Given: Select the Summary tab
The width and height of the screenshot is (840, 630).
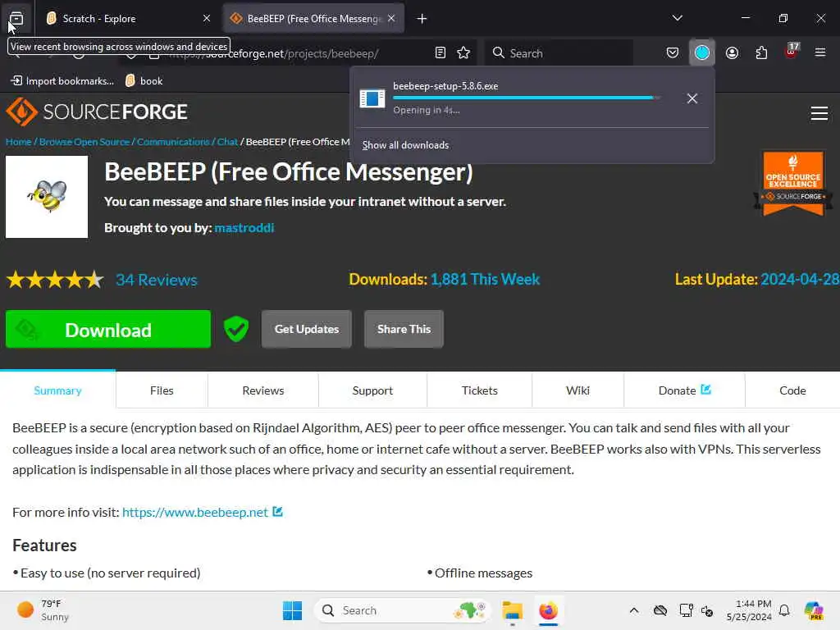Looking at the screenshot, I should point(58,390).
